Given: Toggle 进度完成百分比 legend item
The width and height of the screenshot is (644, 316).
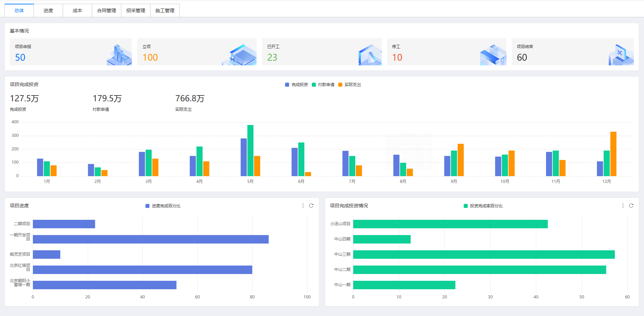Looking at the screenshot, I should [x=163, y=206].
